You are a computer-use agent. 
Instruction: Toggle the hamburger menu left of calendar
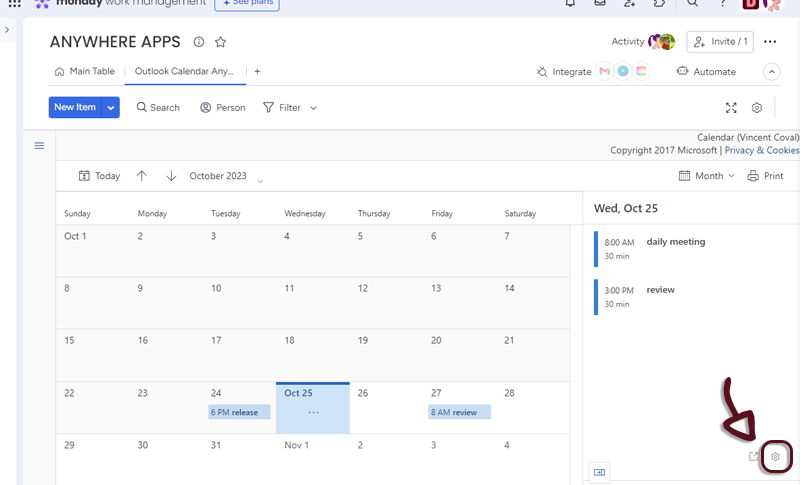(39, 146)
